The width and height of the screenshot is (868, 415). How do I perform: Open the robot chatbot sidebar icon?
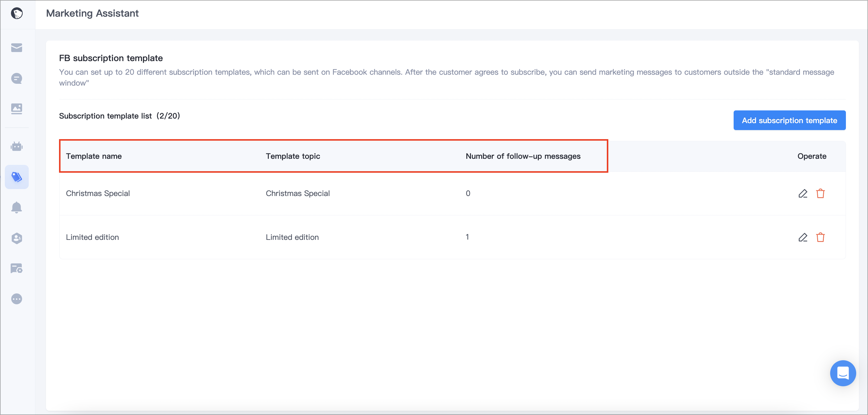click(17, 146)
